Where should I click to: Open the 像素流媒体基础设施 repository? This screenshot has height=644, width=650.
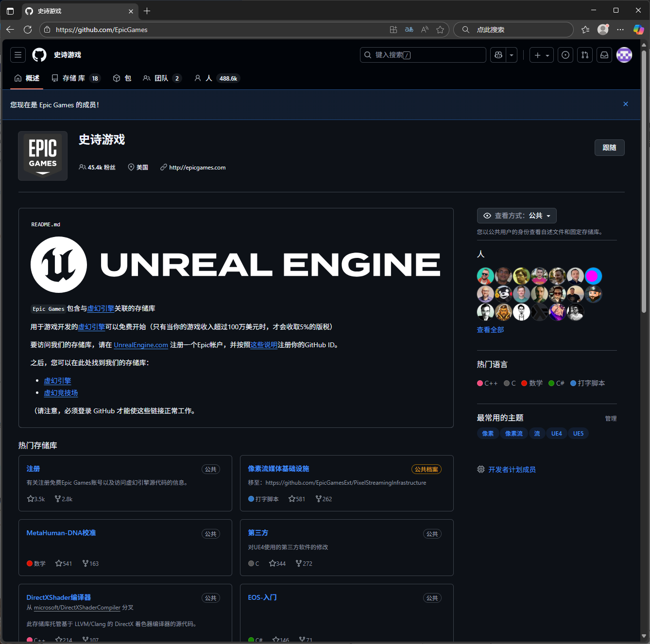pyautogui.click(x=278, y=469)
